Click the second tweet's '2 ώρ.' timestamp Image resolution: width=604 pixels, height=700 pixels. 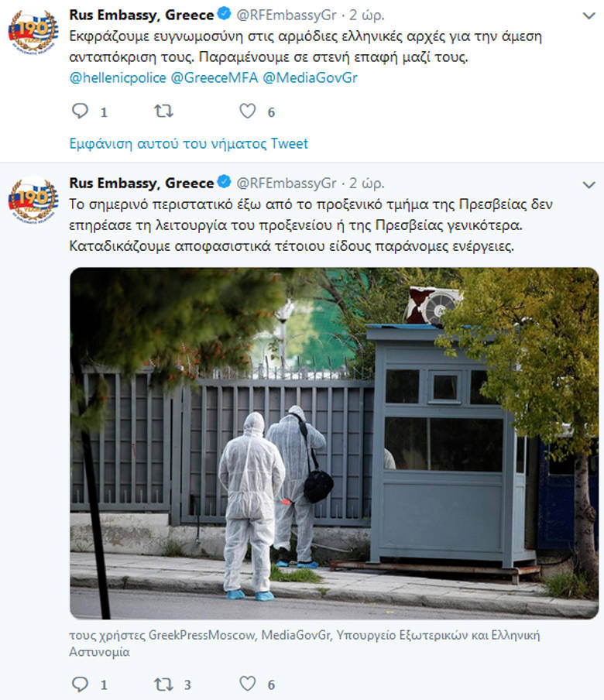tap(367, 183)
